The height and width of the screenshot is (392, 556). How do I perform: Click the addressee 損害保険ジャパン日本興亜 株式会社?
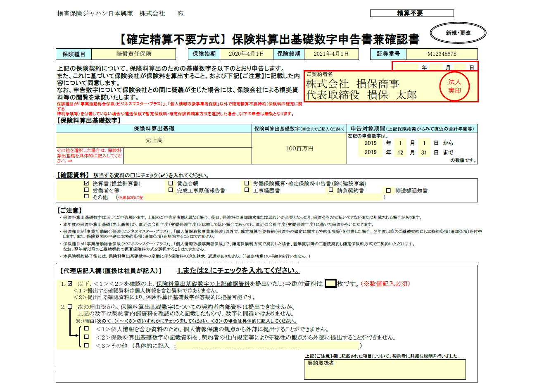tap(111, 14)
